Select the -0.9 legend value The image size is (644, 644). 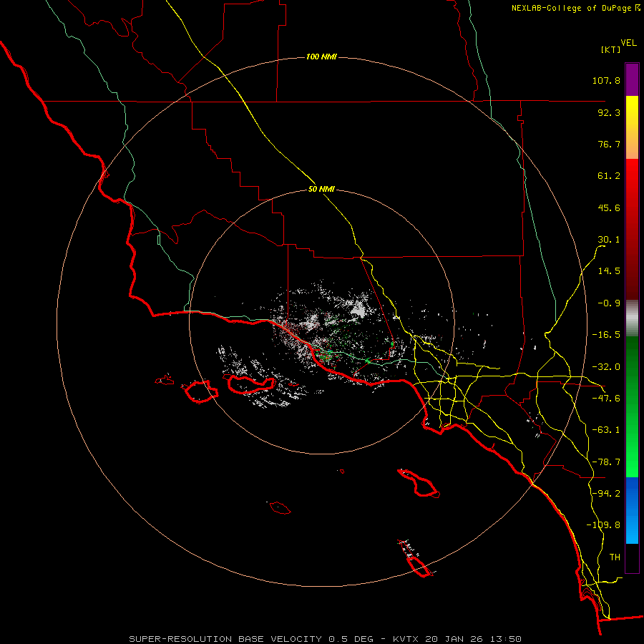[609, 303]
